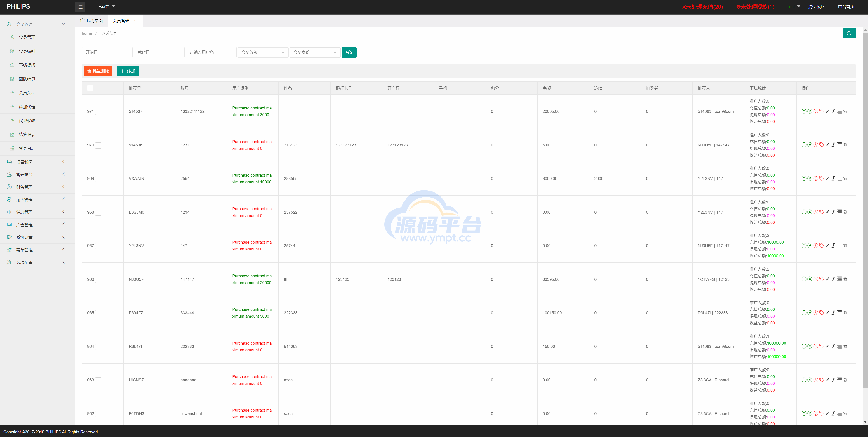Click the red dollar icon in row 971
The image size is (868, 437).
(x=815, y=111)
